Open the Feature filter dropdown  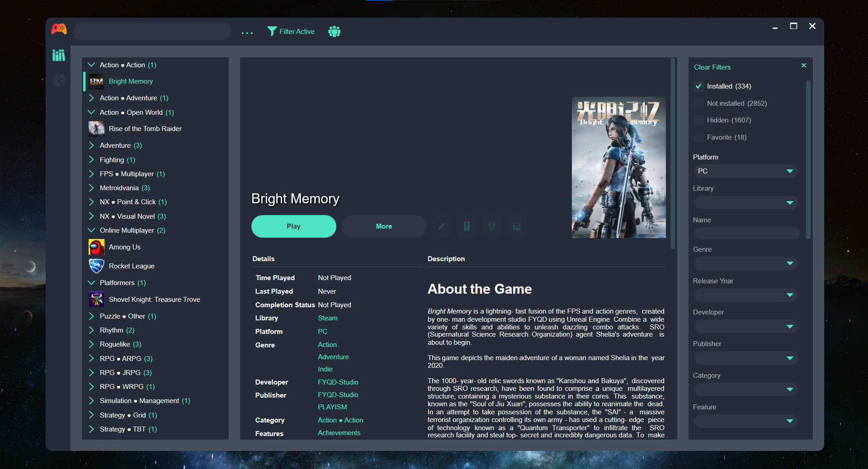pyautogui.click(x=746, y=421)
